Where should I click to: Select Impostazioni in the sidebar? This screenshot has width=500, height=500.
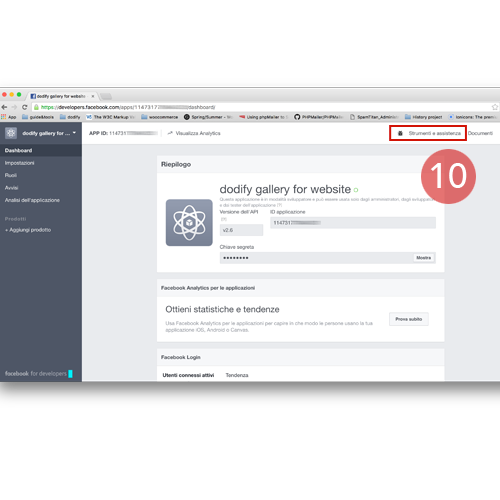point(19,163)
